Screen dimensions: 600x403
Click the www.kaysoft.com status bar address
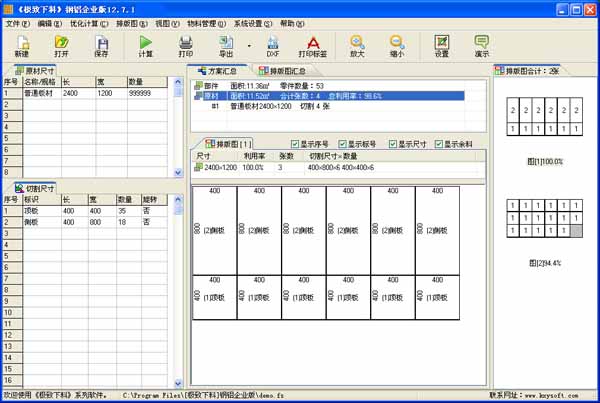551,395
